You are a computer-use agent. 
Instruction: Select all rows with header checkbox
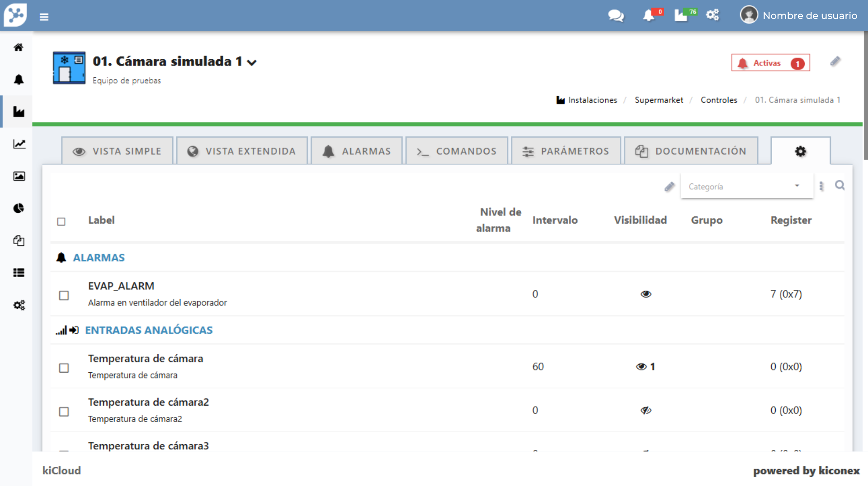click(61, 221)
